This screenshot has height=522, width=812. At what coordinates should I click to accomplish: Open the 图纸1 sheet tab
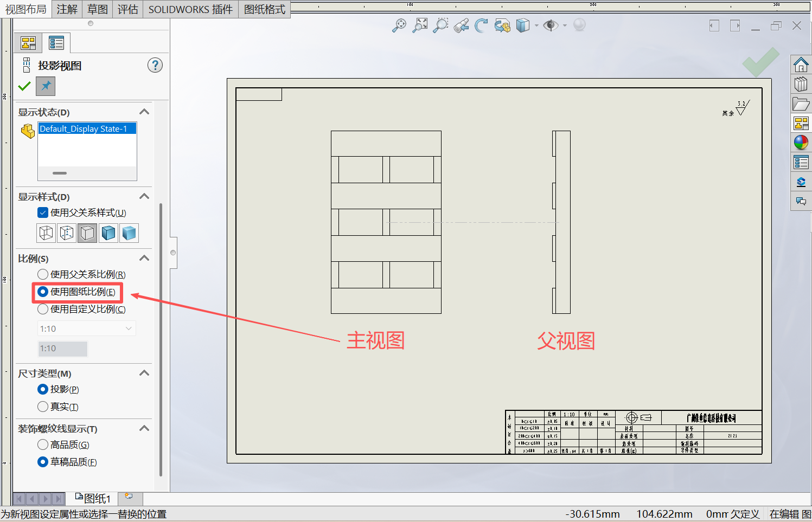pyautogui.click(x=93, y=498)
